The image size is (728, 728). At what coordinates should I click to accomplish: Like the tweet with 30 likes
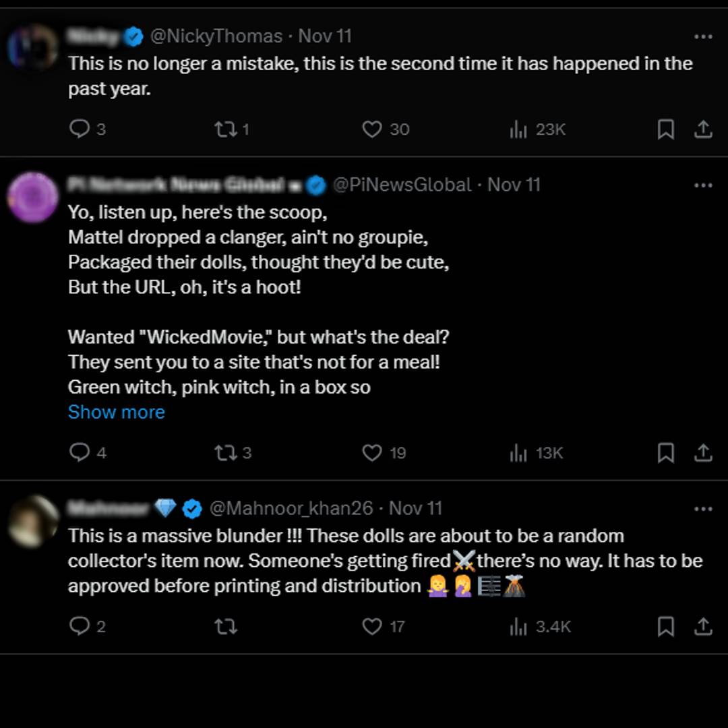click(x=372, y=129)
